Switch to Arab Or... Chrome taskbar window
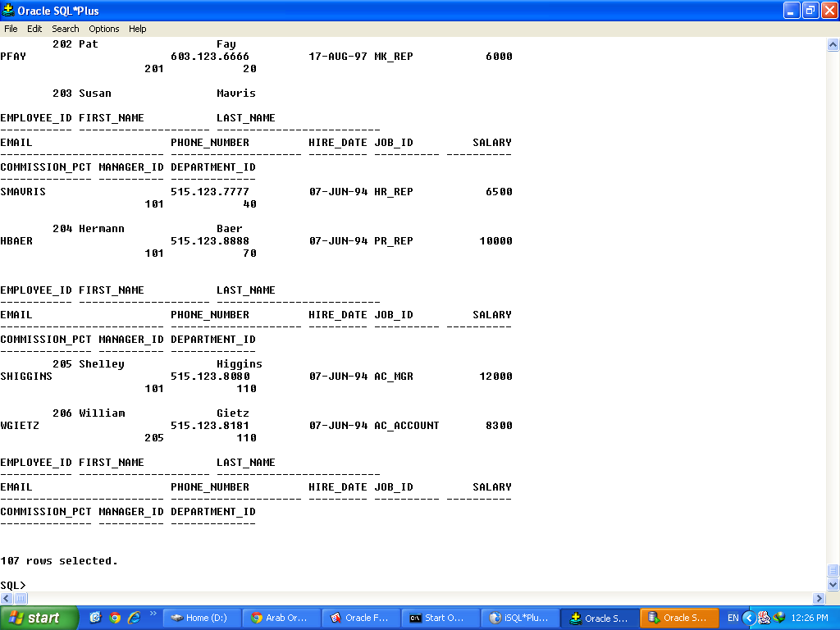The height and width of the screenshot is (630, 840). (x=281, y=618)
